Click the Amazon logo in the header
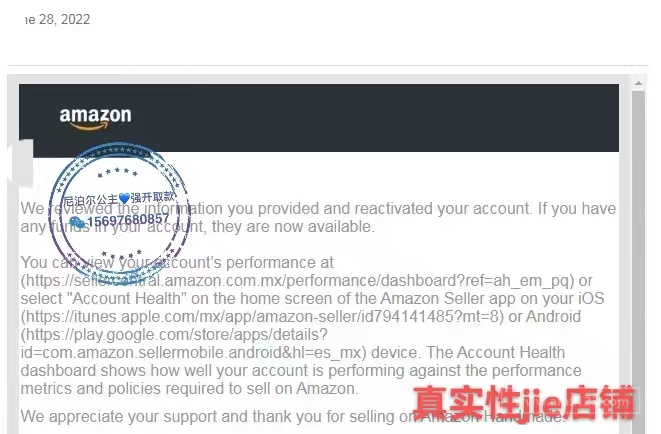The image size is (661, 434). 95,118
